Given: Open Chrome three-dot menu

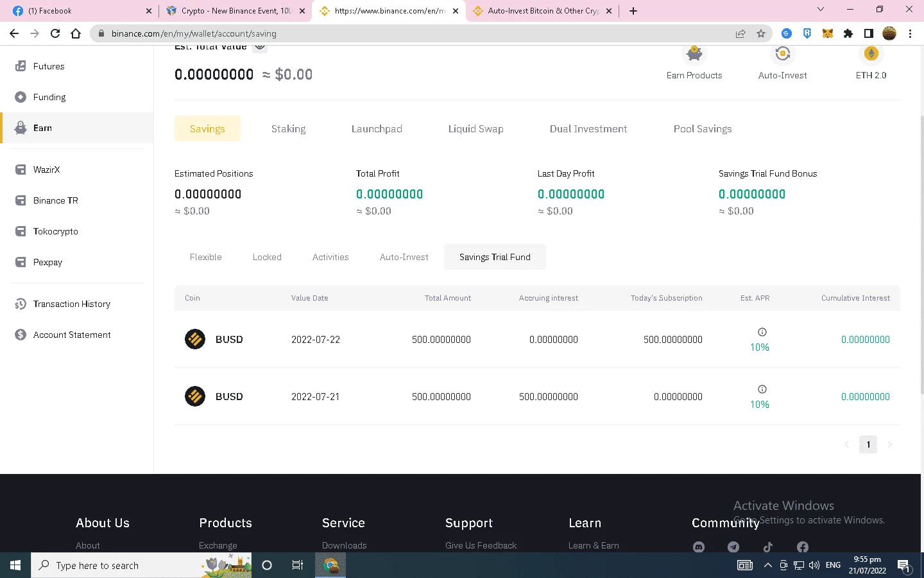Looking at the screenshot, I should coord(910,33).
